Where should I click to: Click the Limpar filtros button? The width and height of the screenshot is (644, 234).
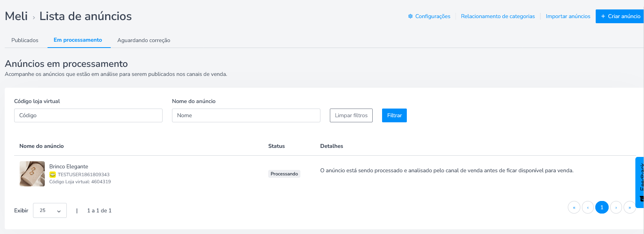click(x=351, y=115)
